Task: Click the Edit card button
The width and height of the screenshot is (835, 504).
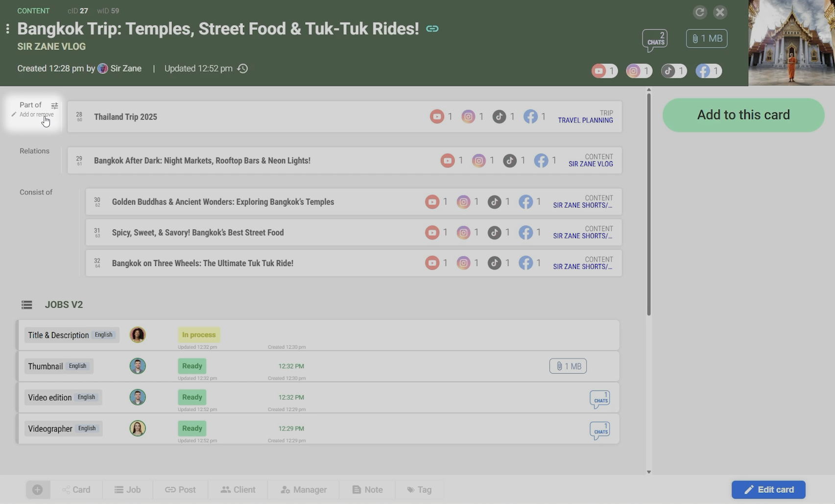Action: pos(768,489)
